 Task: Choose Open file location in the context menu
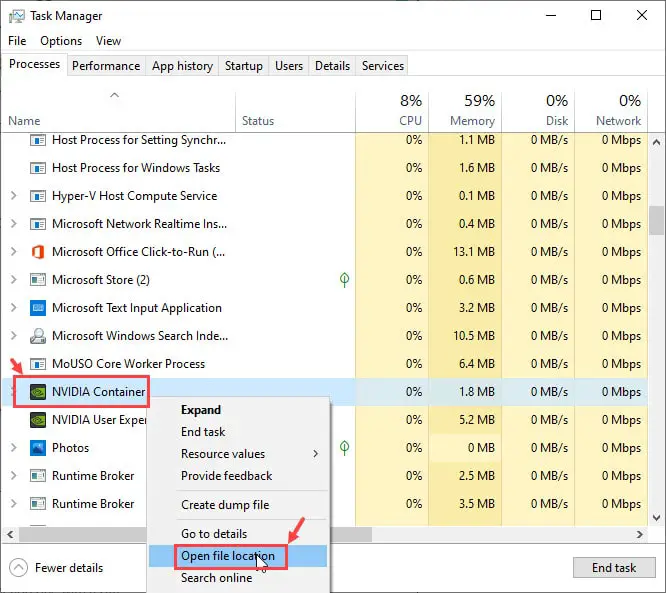(x=237, y=556)
